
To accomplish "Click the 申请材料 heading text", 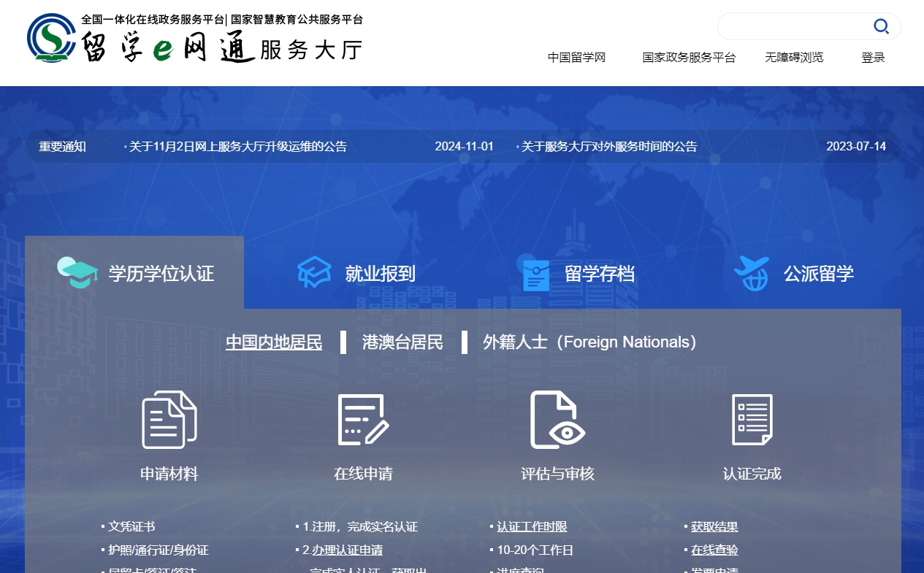I will [169, 474].
